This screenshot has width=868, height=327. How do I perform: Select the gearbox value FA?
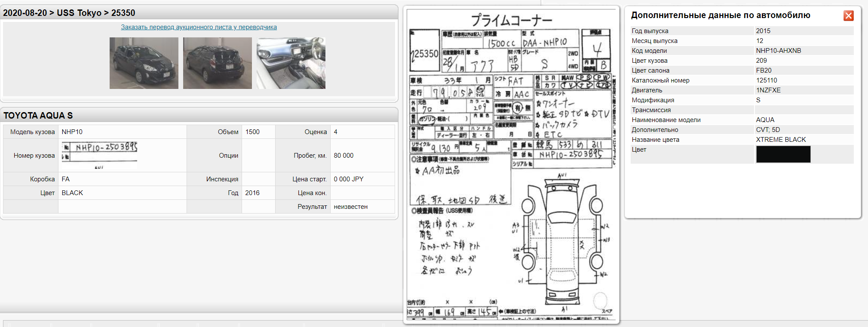65,179
